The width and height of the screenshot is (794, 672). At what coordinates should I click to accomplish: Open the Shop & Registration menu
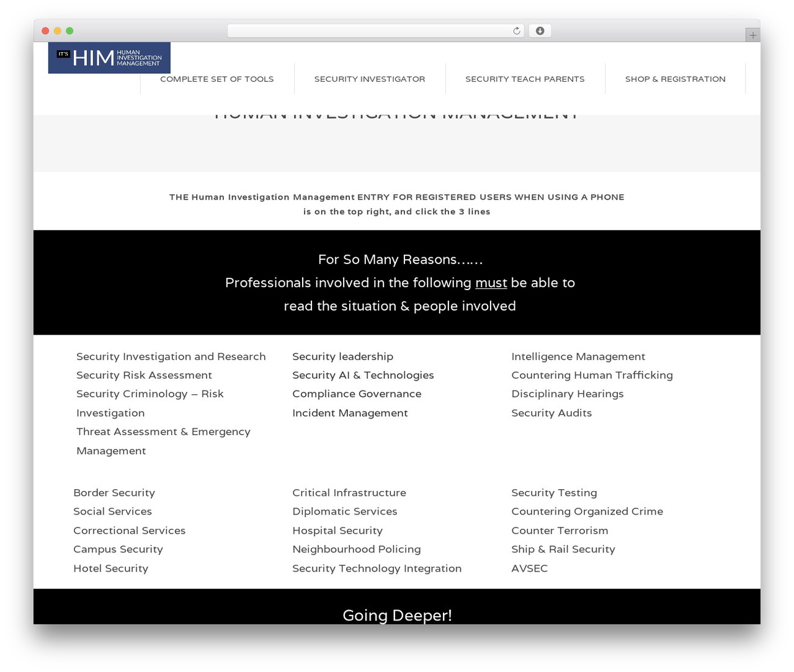click(x=676, y=79)
